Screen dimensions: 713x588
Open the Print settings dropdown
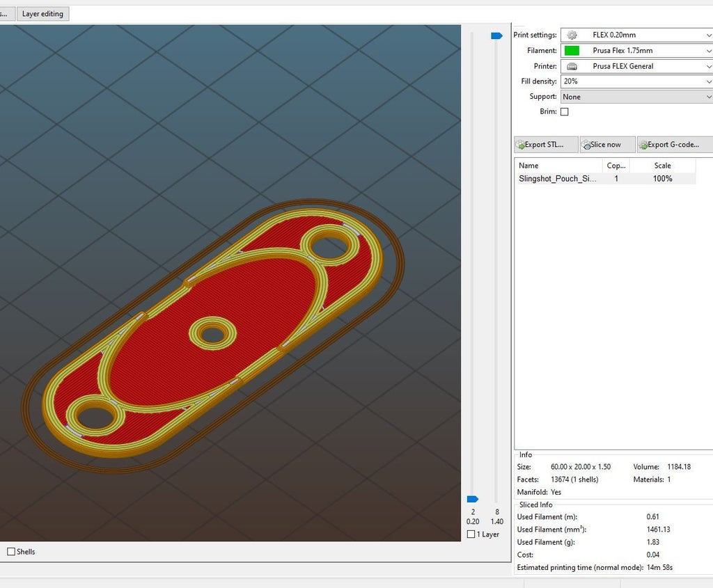click(708, 35)
